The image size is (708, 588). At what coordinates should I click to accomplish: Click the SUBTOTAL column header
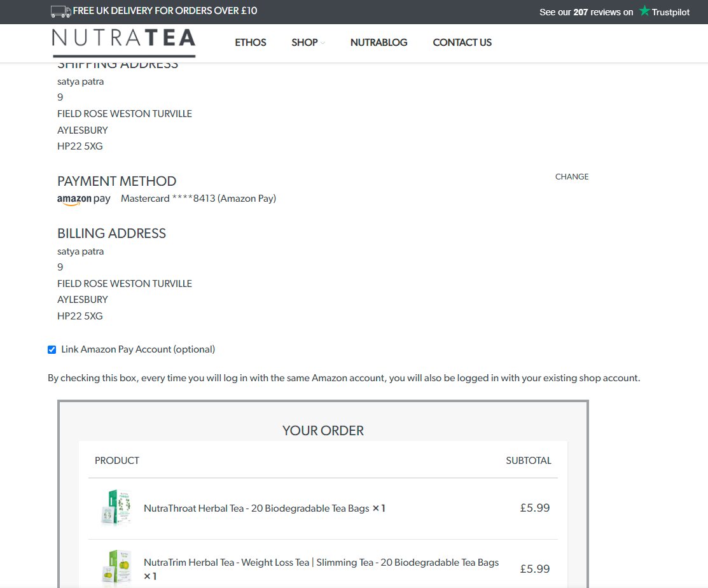pyautogui.click(x=528, y=461)
